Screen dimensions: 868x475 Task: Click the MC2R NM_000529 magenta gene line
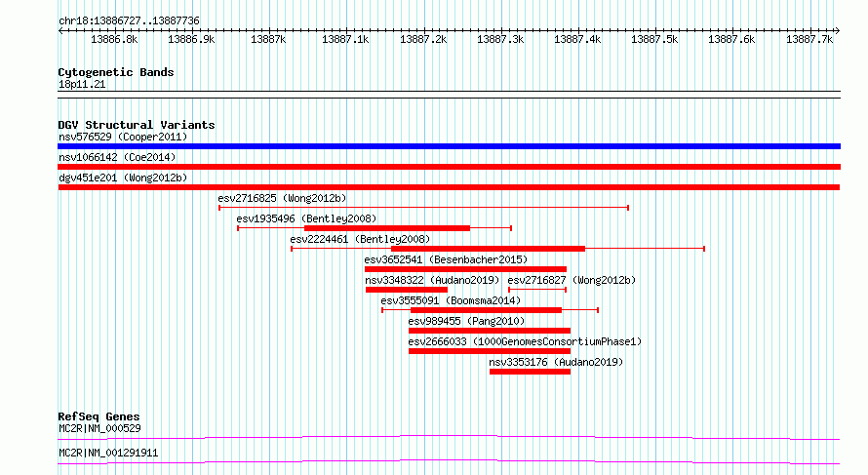click(x=449, y=437)
